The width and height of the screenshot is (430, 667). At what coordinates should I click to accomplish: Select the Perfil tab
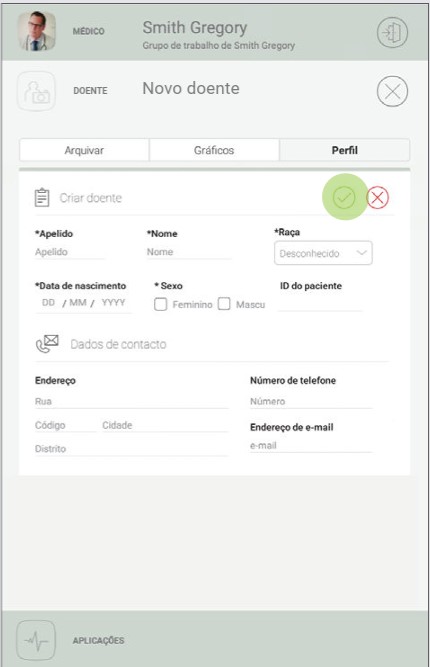[x=345, y=150]
